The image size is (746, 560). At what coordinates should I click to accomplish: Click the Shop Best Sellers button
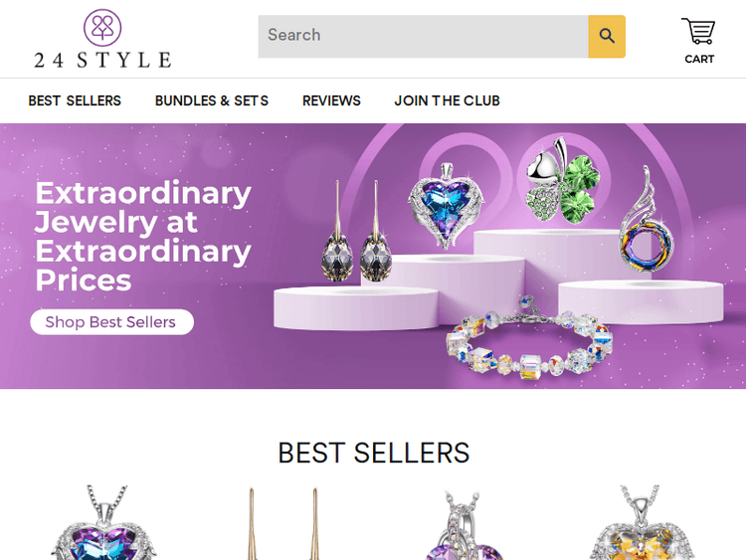point(111,322)
